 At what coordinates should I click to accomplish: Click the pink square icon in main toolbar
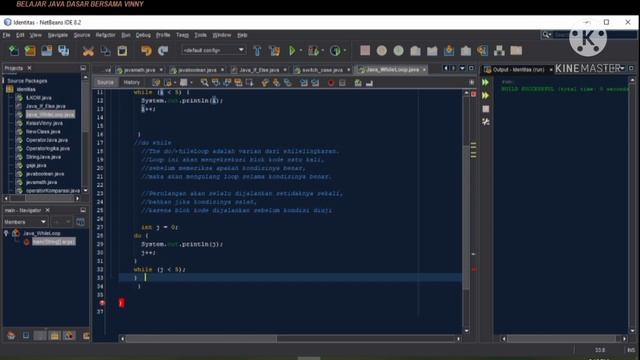365,50
